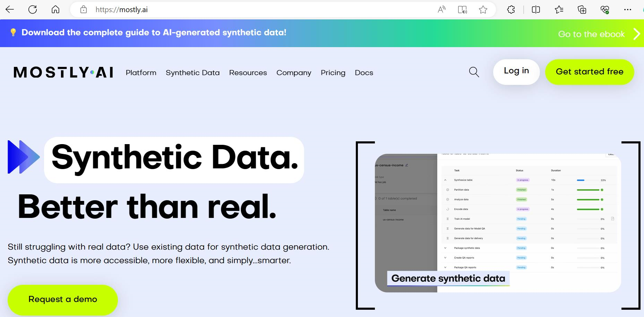Follow the Go to the ebook link
Viewport: 644px width, 317px height.
(x=591, y=34)
